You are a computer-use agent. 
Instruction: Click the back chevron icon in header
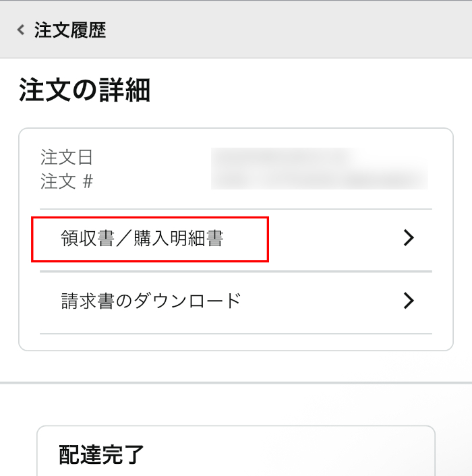pos(21,30)
